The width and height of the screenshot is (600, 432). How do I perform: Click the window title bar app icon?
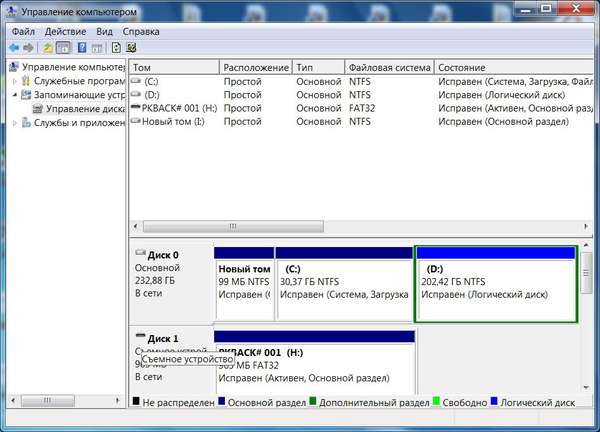[12, 11]
